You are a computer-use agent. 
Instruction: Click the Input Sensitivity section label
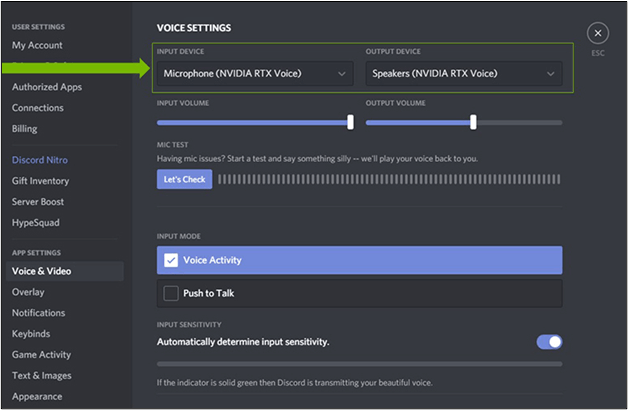189,324
